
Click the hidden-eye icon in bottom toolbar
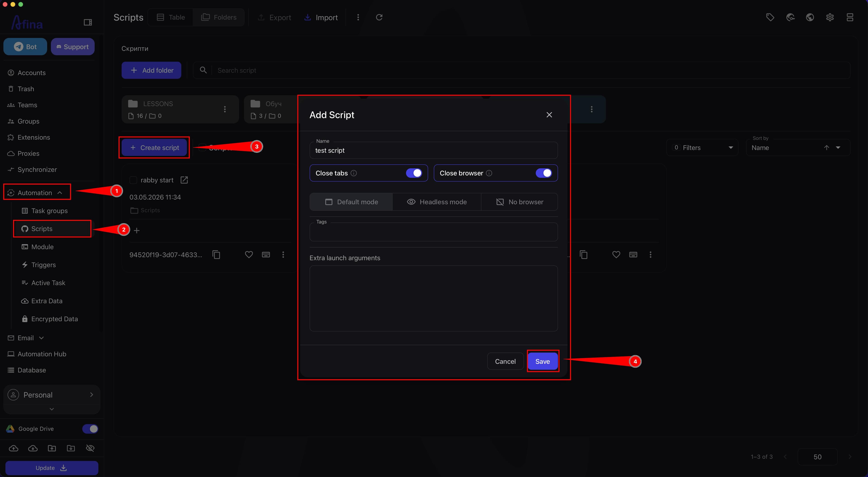[x=90, y=448]
